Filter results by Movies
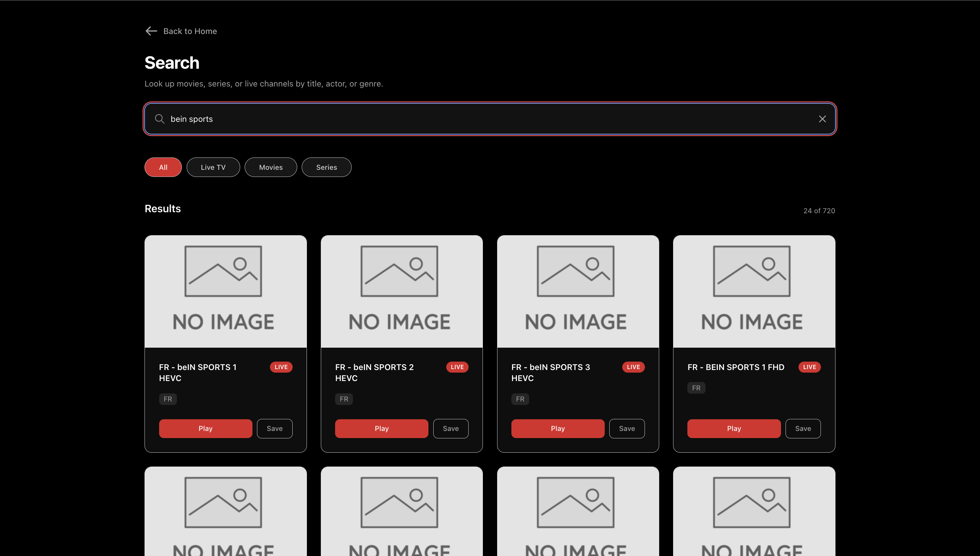This screenshot has height=556, width=980. 271,167
